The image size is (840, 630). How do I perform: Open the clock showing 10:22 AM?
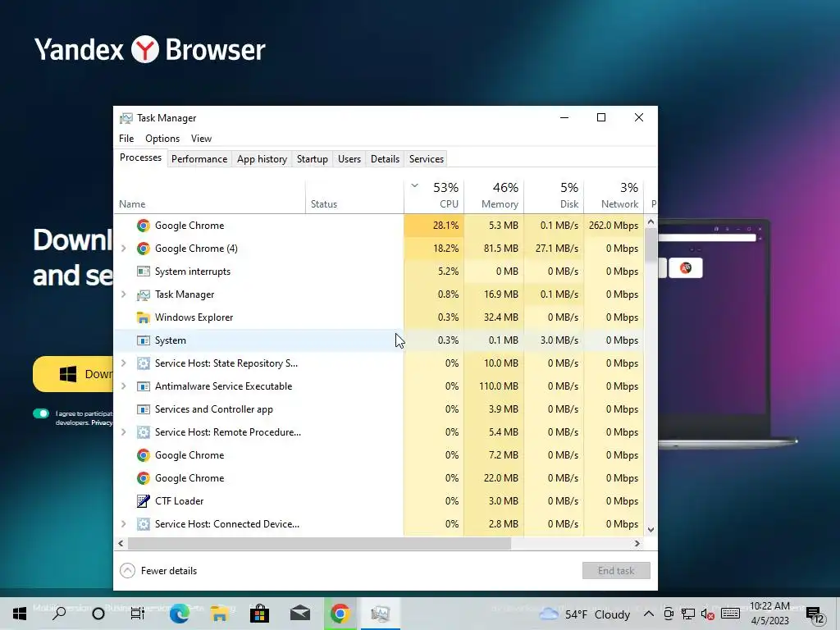[x=769, y=614]
